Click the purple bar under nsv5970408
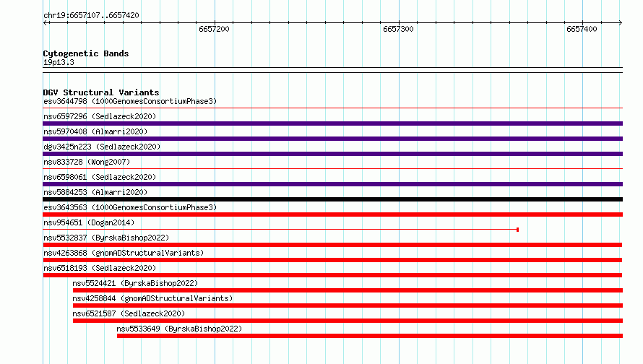 click(332, 139)
